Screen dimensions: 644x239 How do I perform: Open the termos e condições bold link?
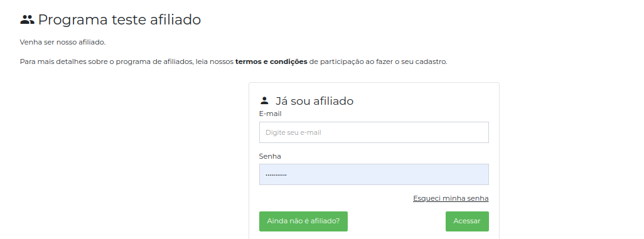pos(271,62)
